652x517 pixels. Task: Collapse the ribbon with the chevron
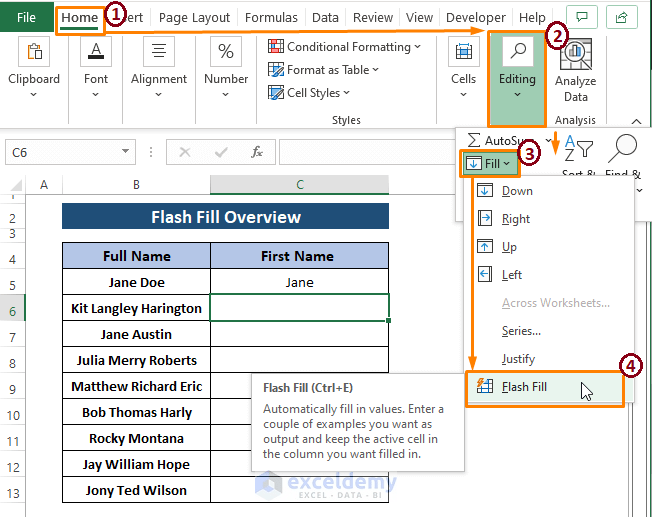tap(636, 121)
